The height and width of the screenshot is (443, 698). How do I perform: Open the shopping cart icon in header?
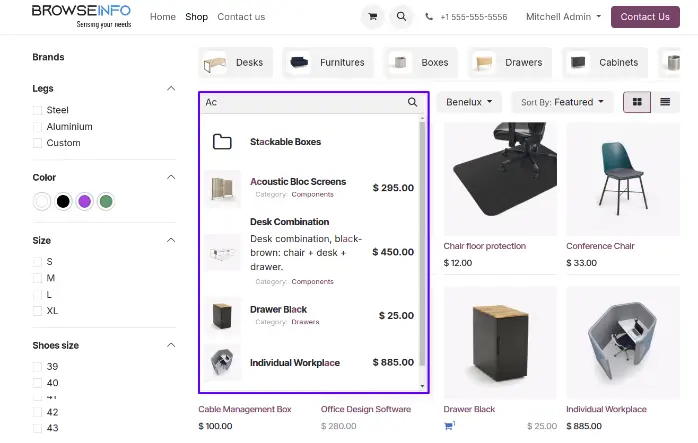[373, 17]
